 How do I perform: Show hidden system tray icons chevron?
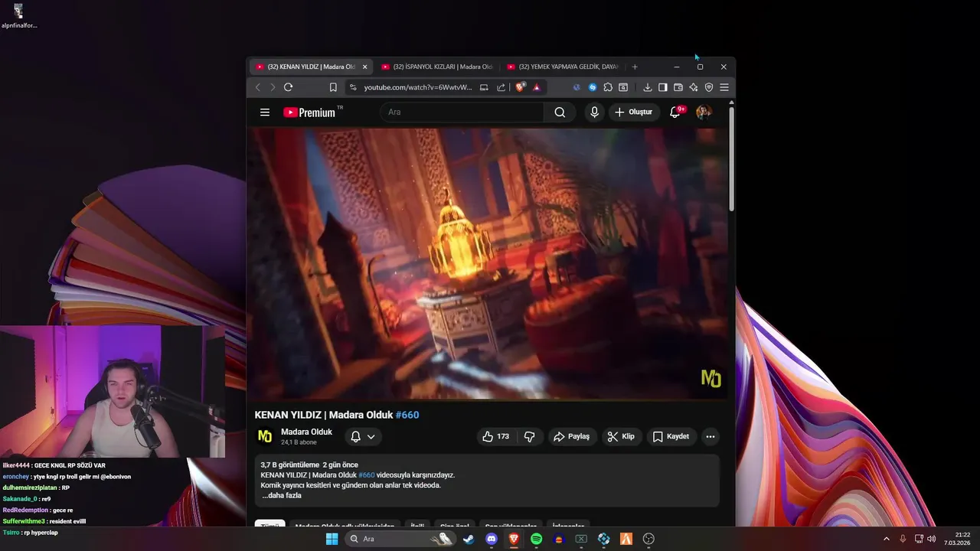pyautogui.click(x=887, y=539)
